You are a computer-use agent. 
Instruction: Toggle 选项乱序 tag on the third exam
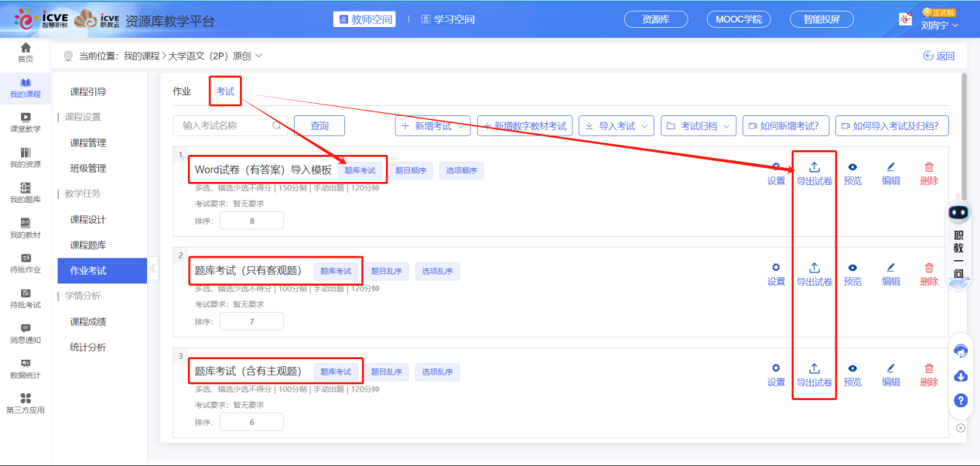click(437, 372)
